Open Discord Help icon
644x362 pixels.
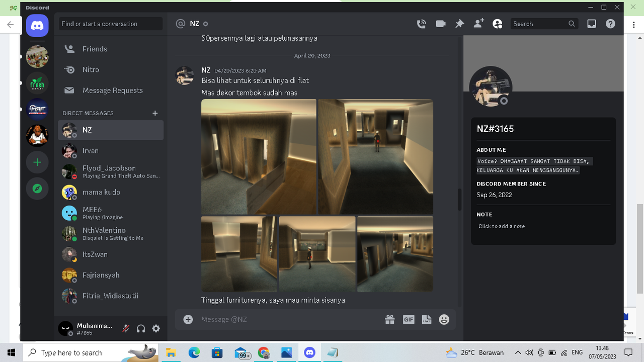coord(610,24)
